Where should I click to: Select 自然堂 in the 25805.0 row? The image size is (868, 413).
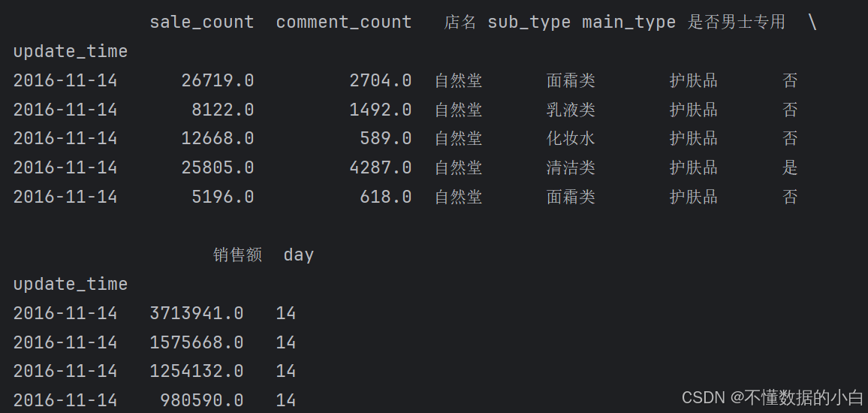tap(458, 167)
